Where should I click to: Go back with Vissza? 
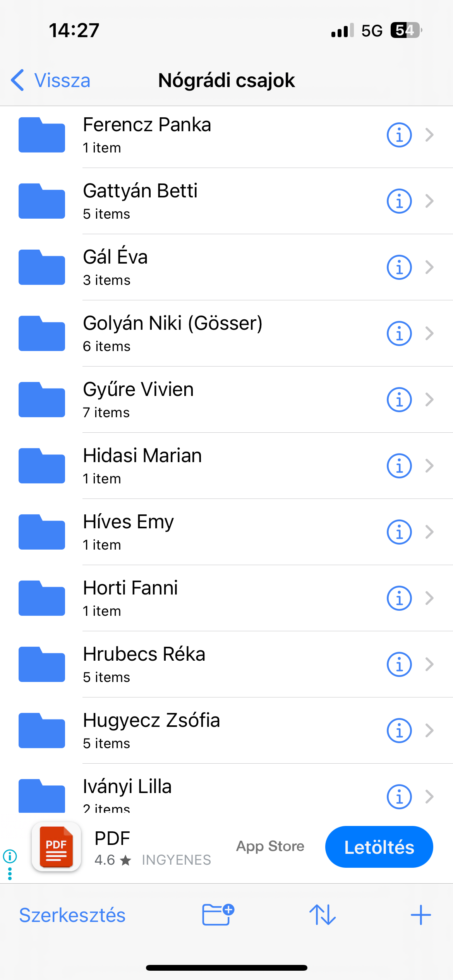click(51, 81)
